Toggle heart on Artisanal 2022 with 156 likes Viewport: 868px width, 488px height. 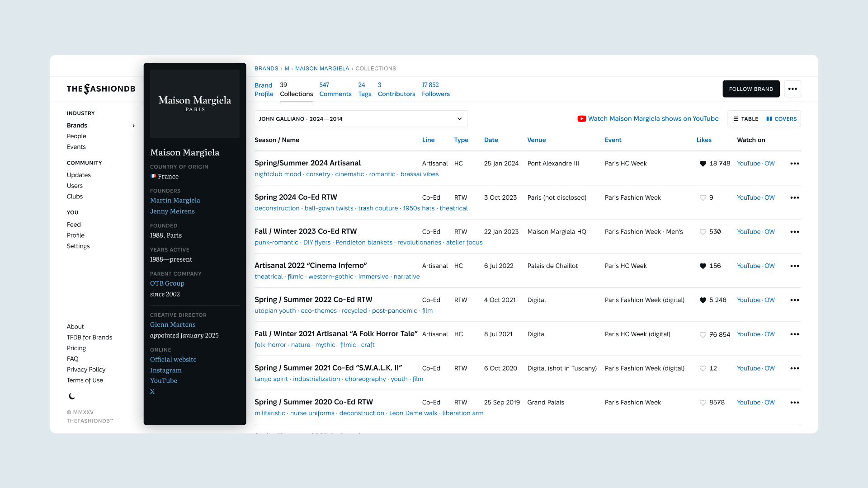click(x=703, y=266)
